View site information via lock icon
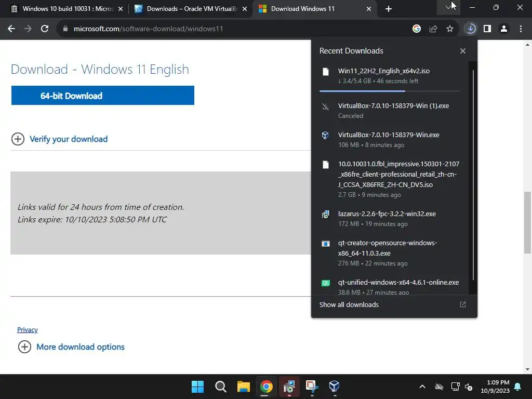 65,29
